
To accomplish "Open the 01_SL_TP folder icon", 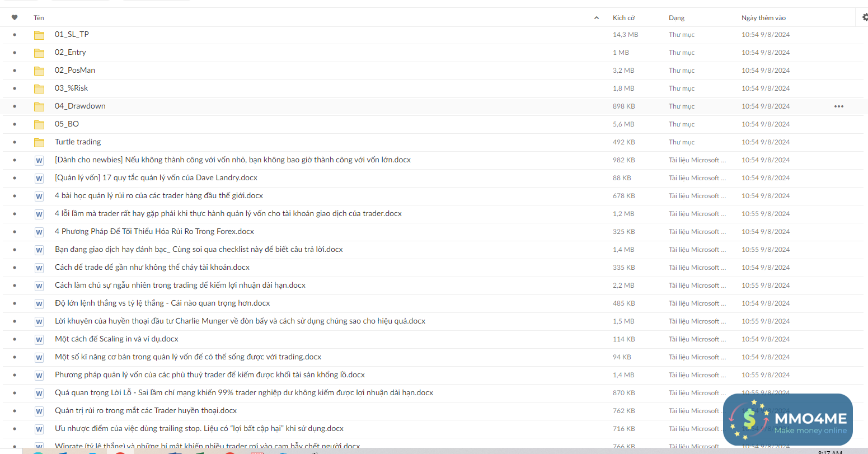I will [x=39, y=35].
